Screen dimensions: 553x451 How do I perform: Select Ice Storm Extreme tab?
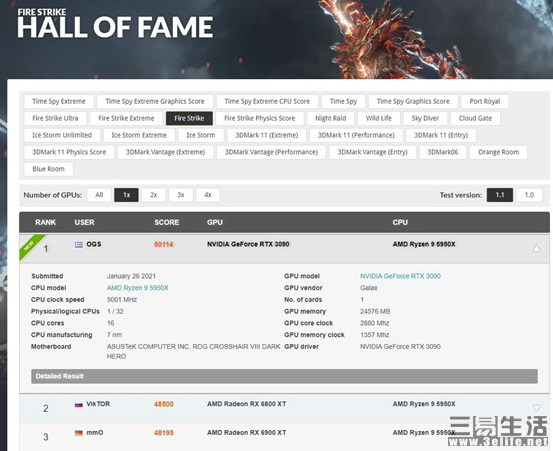(139, 135)
